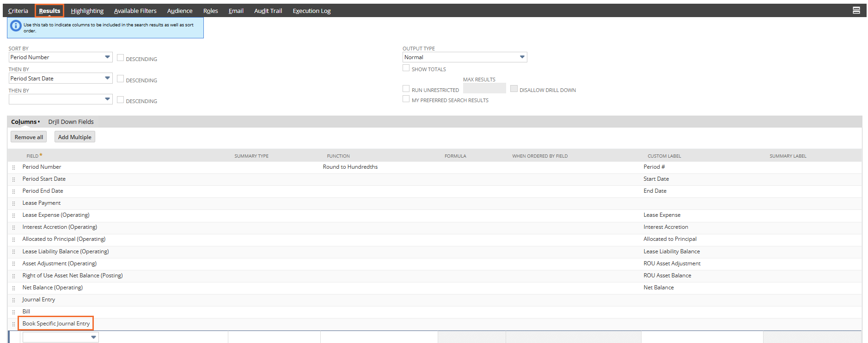This screenshot has height=343, width=868.
Task: Click the blue info icon in banner
Action: point(16,26)
